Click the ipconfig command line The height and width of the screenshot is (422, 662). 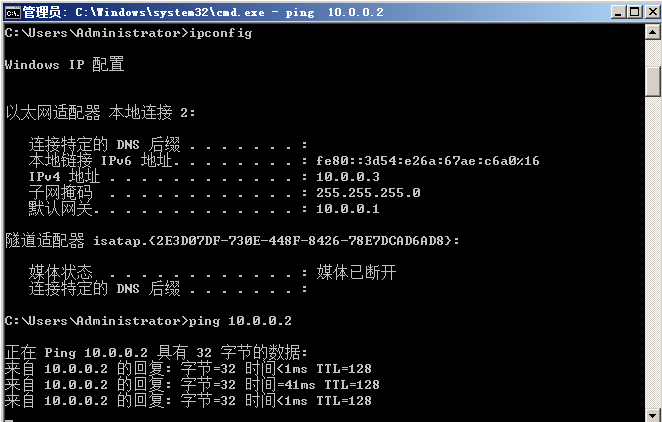(128, 33)
